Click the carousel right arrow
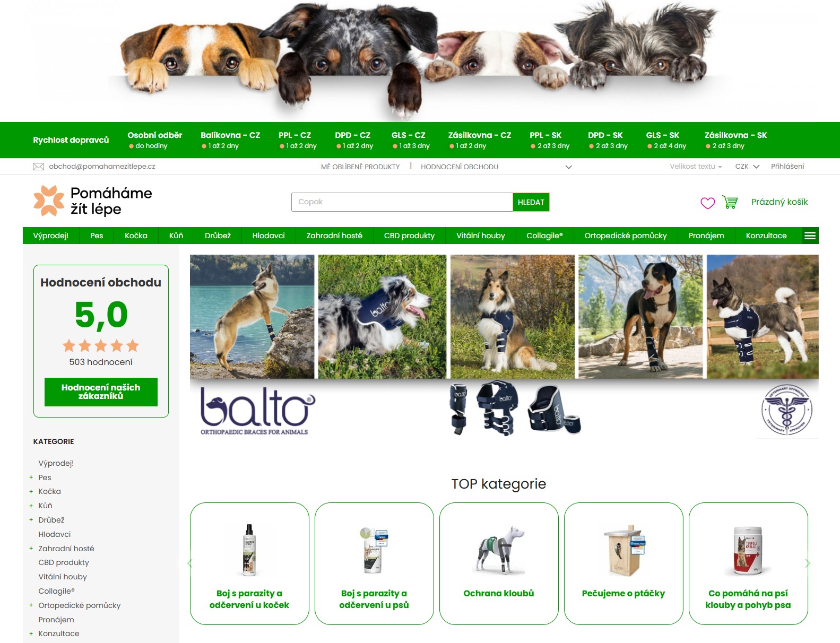Screen dimensions: 840x643 point(808,563)
